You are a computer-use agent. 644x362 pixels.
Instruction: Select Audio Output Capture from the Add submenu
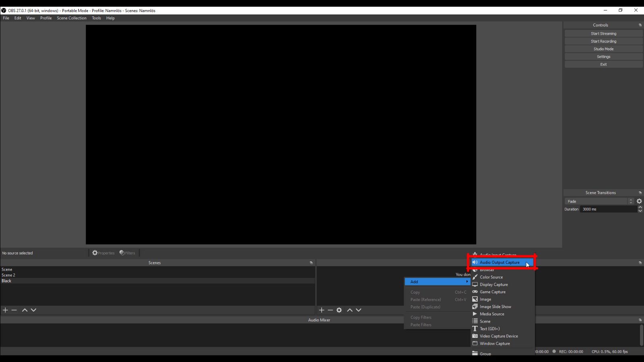[x=499, y=262]
